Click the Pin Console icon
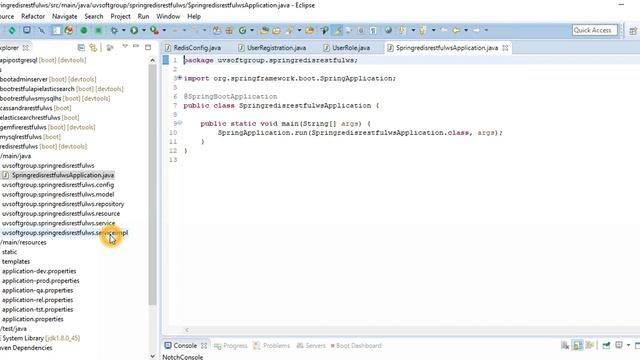 606,346
